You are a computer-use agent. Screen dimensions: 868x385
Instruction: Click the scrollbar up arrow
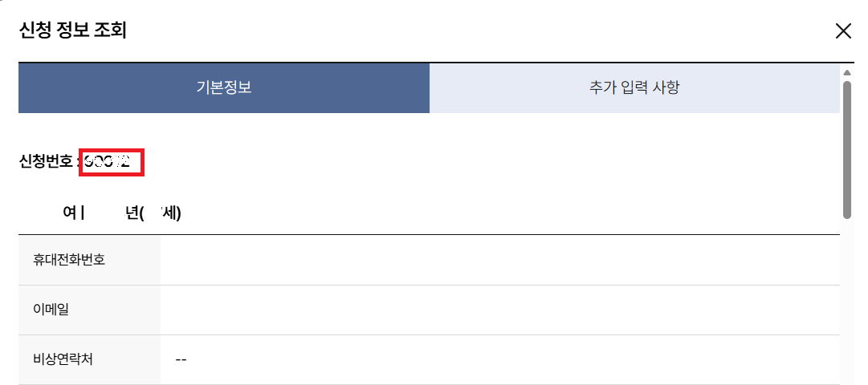click(x=847, y=73)
